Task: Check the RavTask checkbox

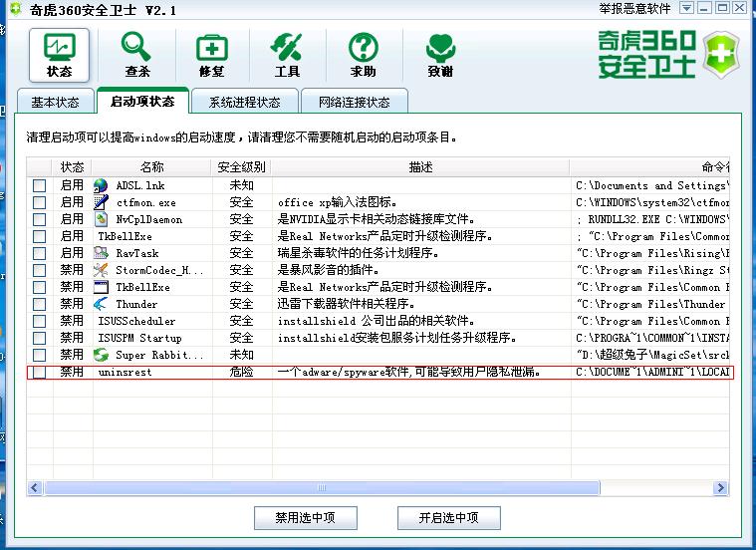Action: (x=40, y=253)
